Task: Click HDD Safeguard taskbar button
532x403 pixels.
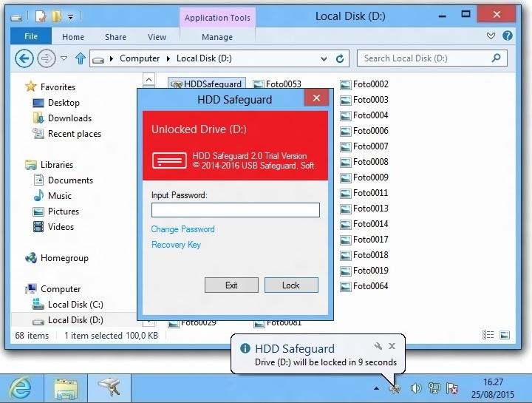Action: click(109, 388)
